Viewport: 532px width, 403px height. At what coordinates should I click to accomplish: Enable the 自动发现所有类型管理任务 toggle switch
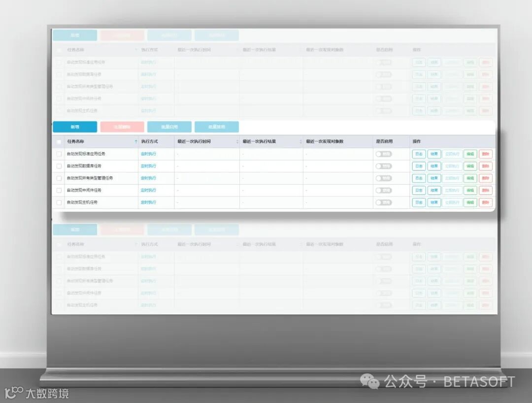pos(384,178)
